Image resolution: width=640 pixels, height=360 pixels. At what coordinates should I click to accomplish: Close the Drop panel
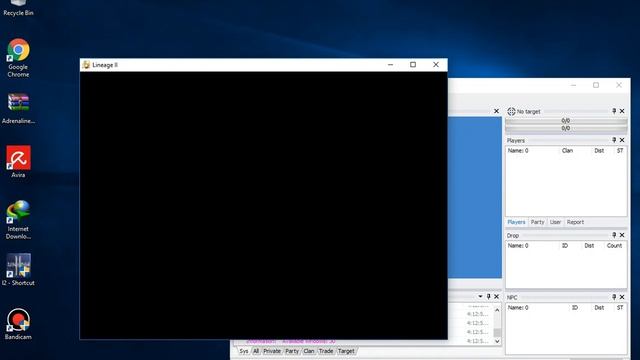(x=622, y=235)
